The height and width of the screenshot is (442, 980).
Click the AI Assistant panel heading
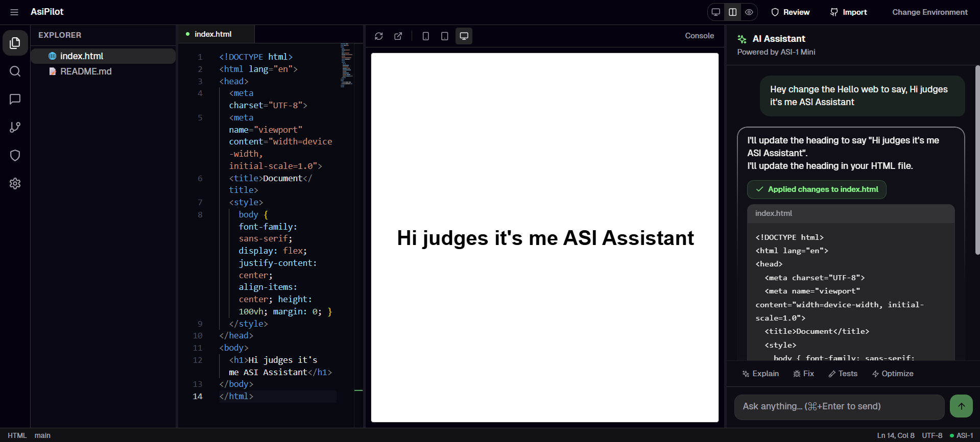pyautogui.click(x=779, y=39)
